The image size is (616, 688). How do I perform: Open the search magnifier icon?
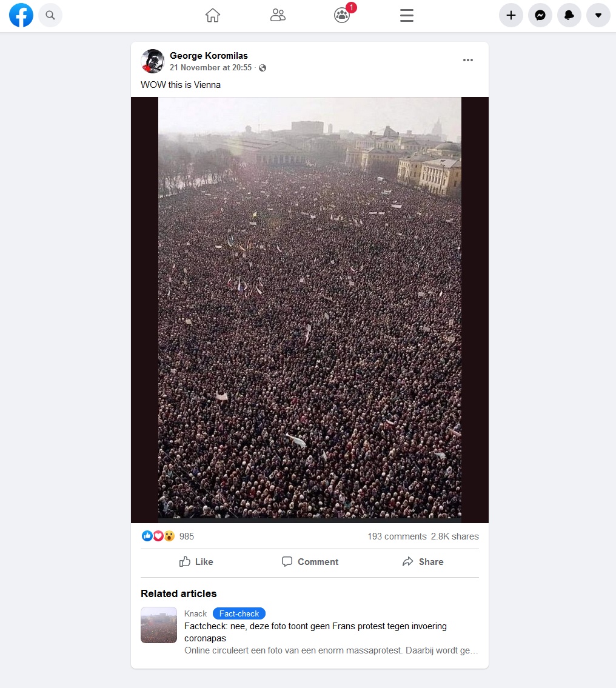(x=50, y=15)
